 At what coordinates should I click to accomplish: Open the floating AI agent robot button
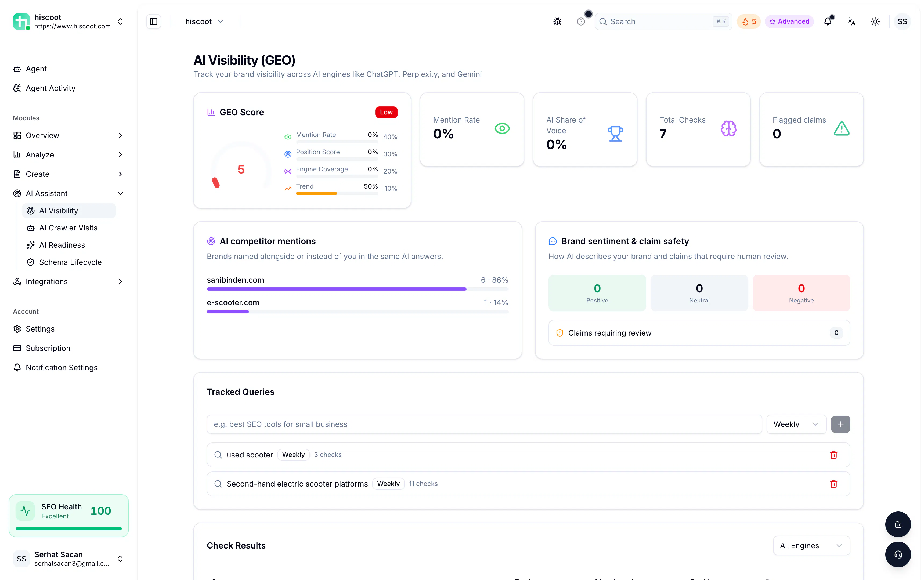pos(898,524)
